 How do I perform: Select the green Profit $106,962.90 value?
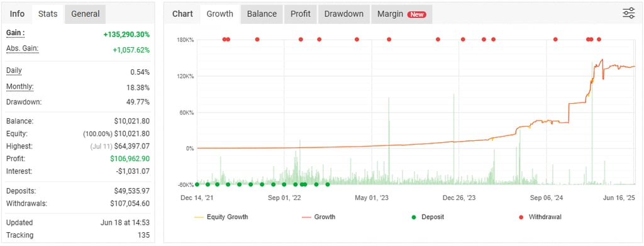click(x=130, y=159)
